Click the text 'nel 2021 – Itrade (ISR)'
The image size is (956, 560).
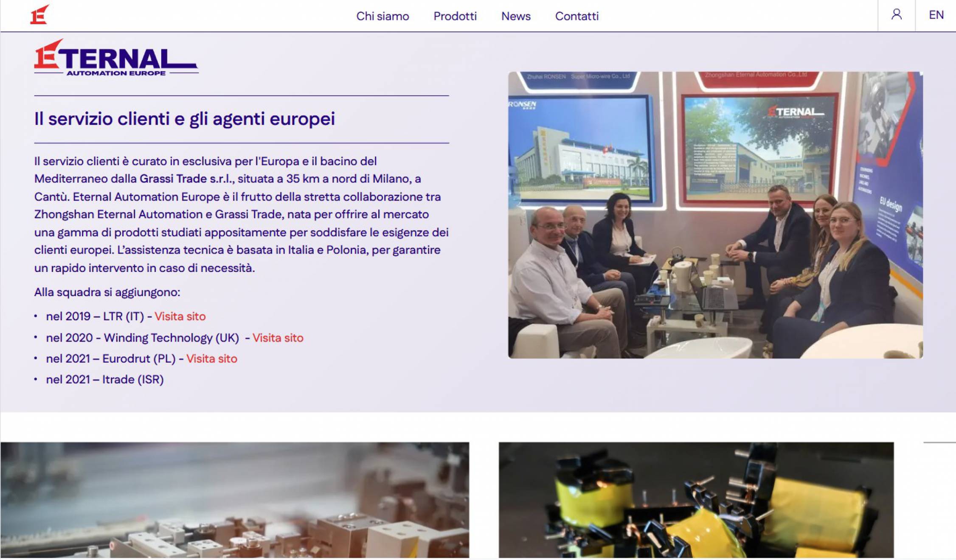(105, 380)
